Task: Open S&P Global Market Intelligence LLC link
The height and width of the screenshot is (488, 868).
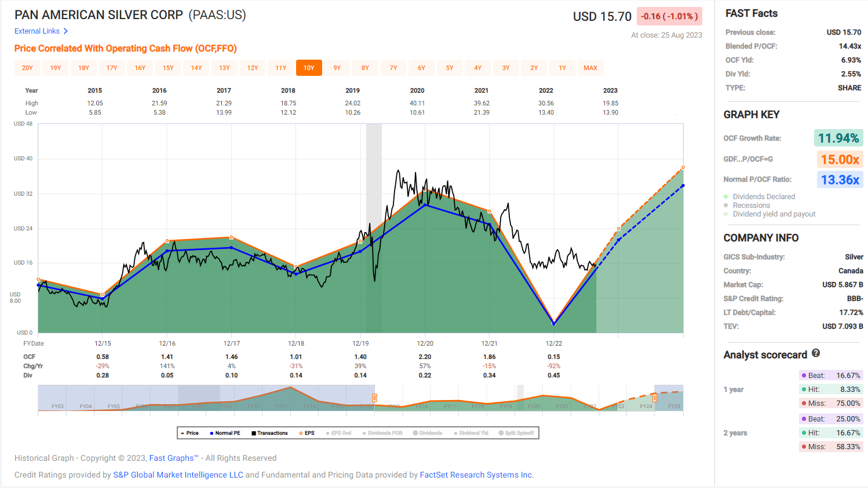Action: tap(178, 475)
